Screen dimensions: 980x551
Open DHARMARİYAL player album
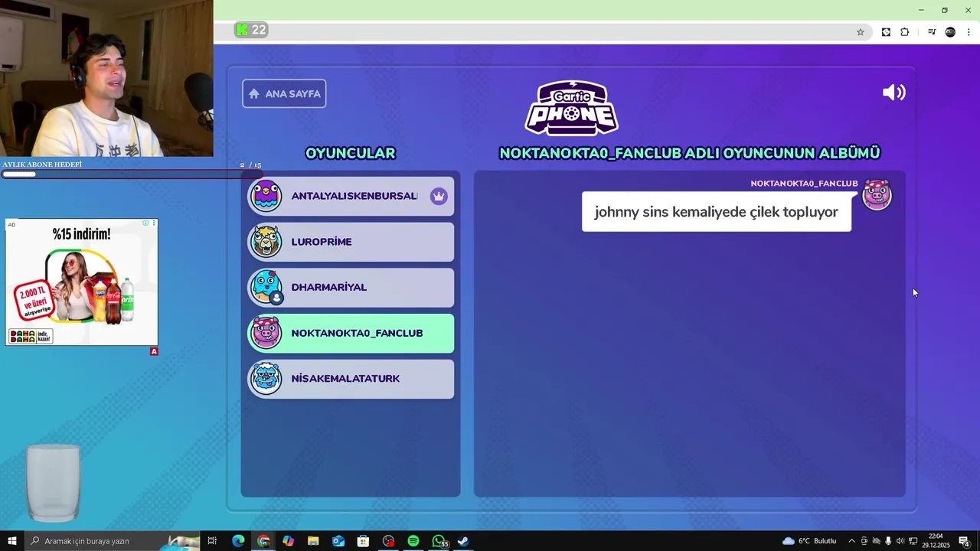tap(351, 287)
